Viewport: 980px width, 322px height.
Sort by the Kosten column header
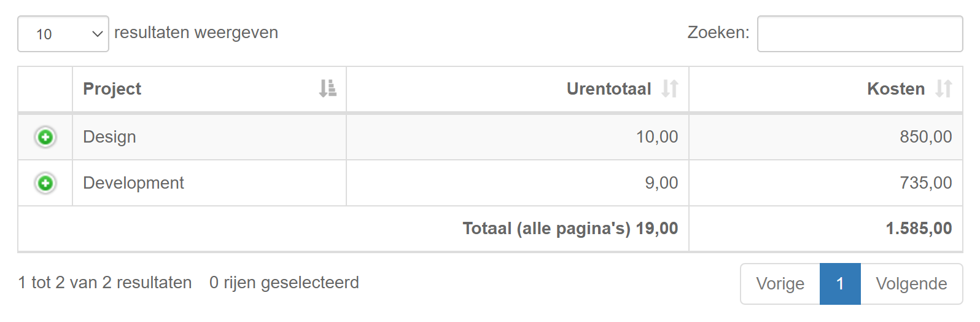pos(895,89)
